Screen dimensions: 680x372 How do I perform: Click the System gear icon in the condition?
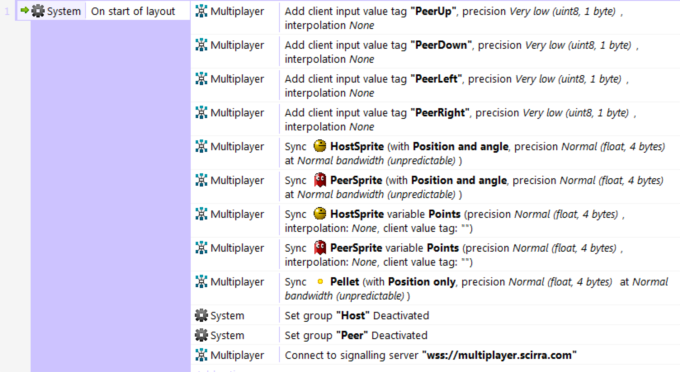(x=38, y=11)
